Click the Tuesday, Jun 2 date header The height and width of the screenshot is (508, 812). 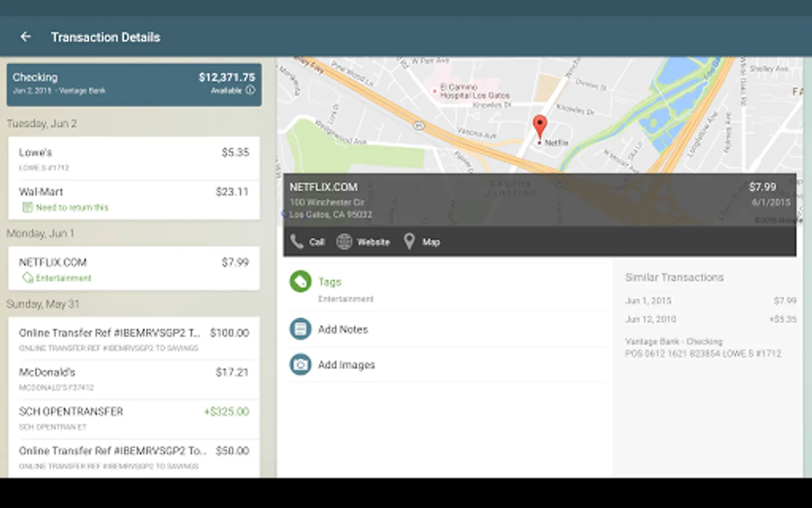point(42,124)
